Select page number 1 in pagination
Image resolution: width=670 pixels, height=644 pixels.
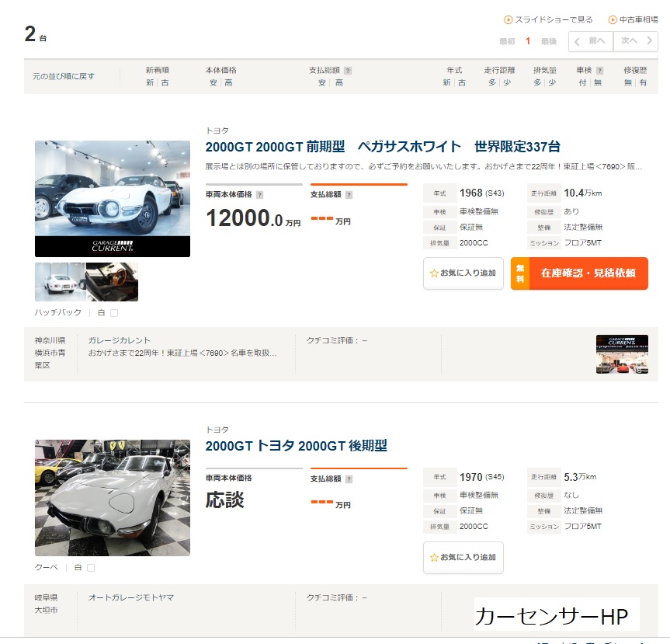coord(528,41)
